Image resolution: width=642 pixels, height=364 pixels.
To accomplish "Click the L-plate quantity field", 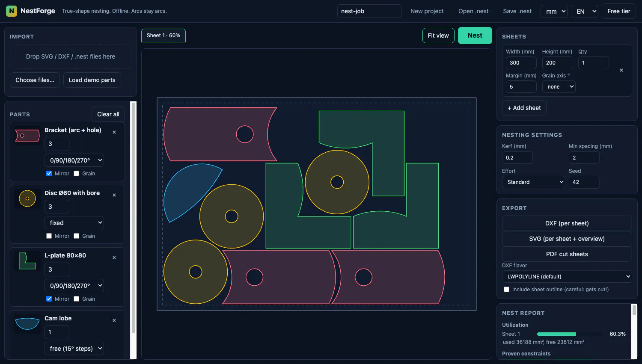I will 56,269.
